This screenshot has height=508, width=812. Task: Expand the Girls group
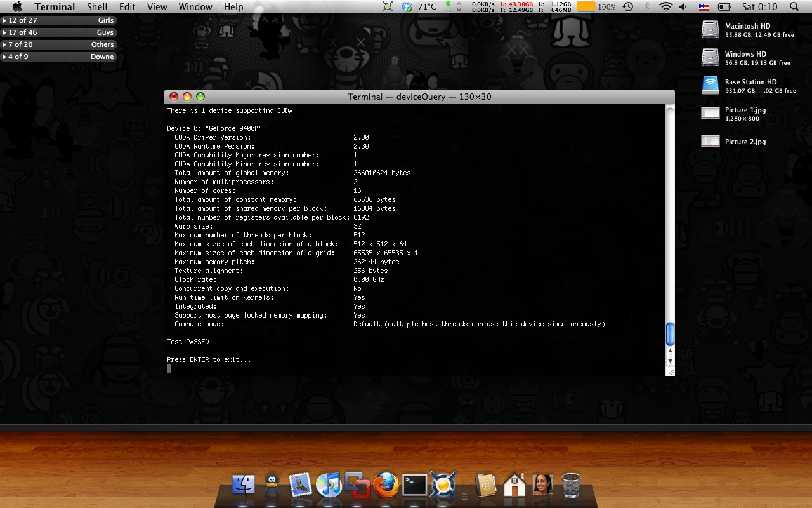click(4, 20)
